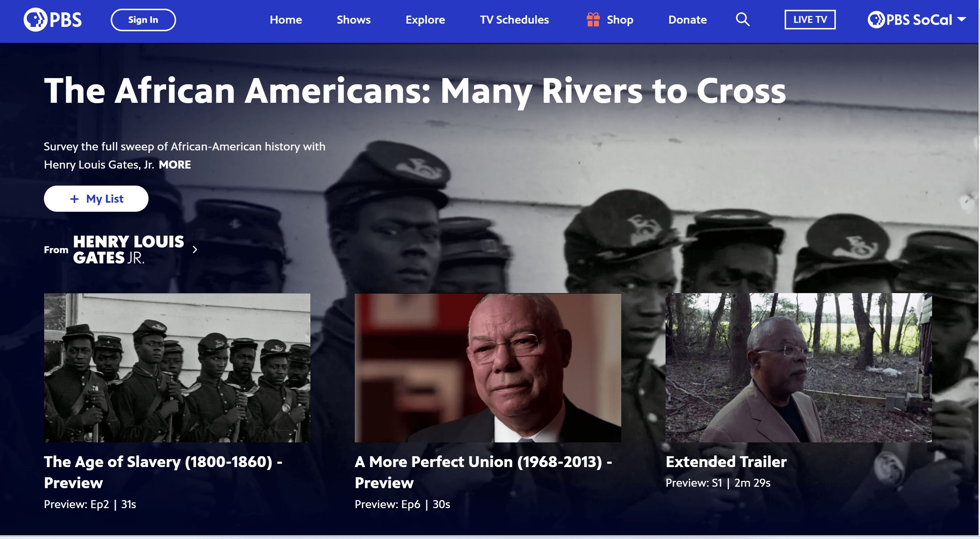
Task: Expand the PBS SoCal station dropdown arrow
Action: (961, 19)
